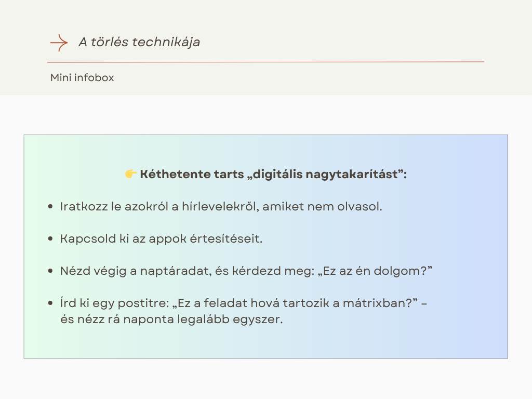The height and width of the screenshot is (399, 532).
Task: Click the yellow pointing hand emoji
Action: pyautogui.click(x=131, y=174)
